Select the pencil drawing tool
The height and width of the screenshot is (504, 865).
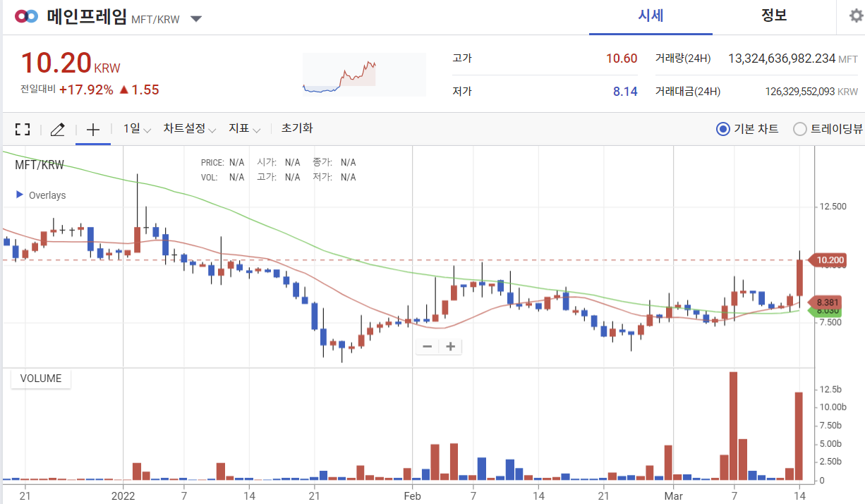pos(57,129)
